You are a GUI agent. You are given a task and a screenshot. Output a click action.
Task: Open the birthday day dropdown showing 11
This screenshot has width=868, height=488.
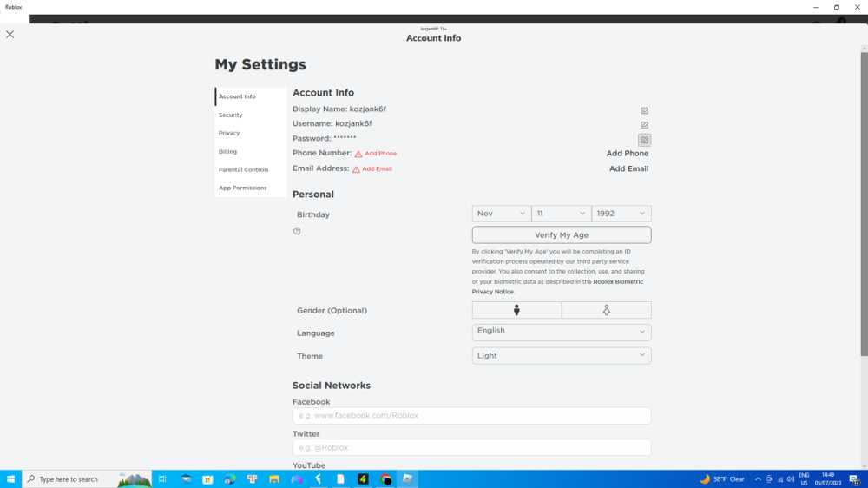tap(562, 214)
